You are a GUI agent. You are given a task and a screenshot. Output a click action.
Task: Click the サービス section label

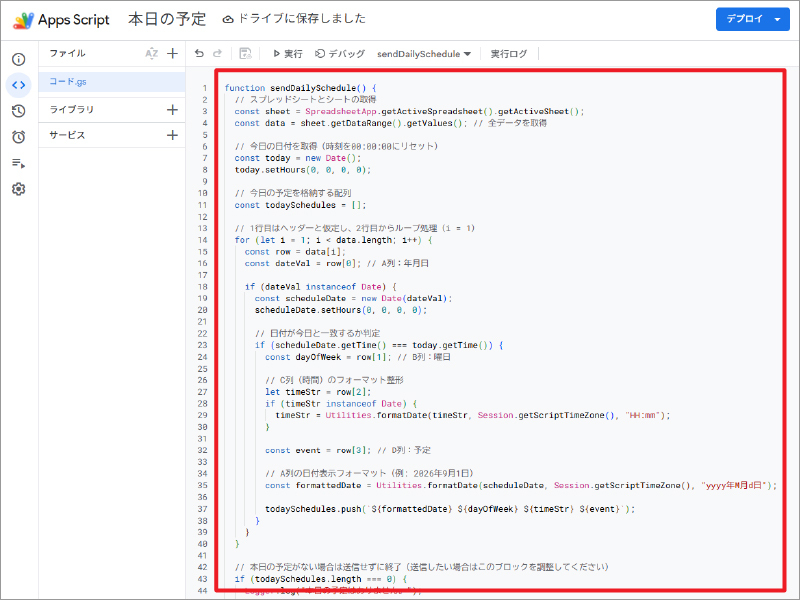tap(67, 135)
